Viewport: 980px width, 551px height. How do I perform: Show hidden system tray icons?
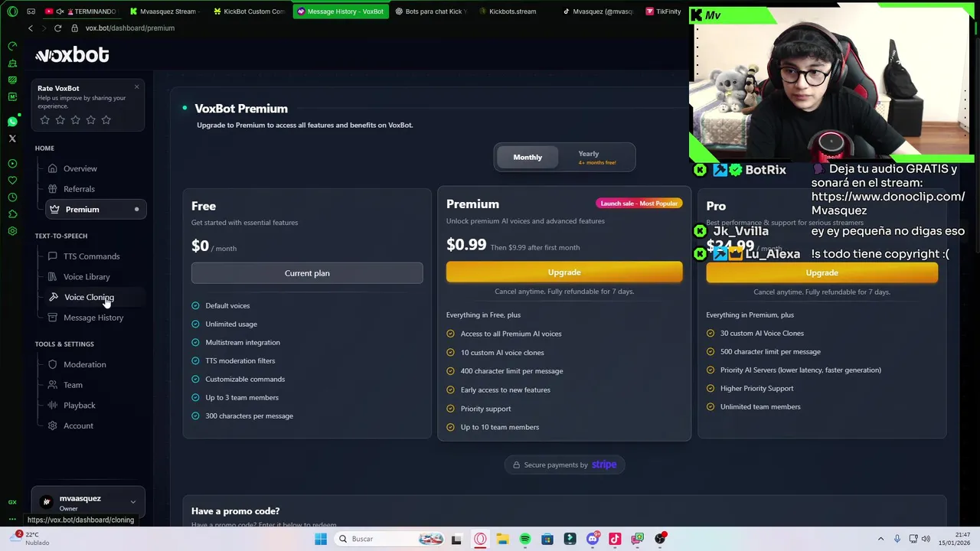pos(880,539)
